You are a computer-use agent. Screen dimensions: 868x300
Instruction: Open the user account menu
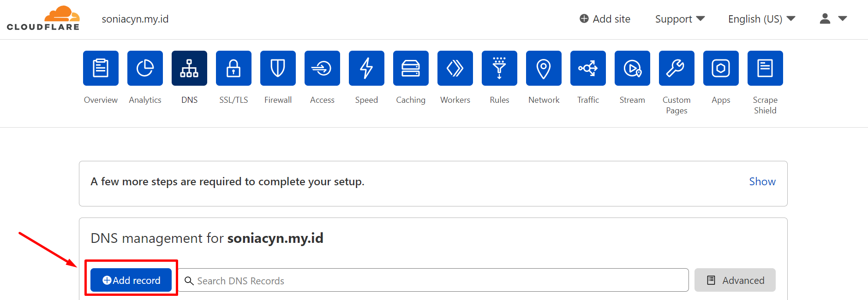tap(833, 18)
